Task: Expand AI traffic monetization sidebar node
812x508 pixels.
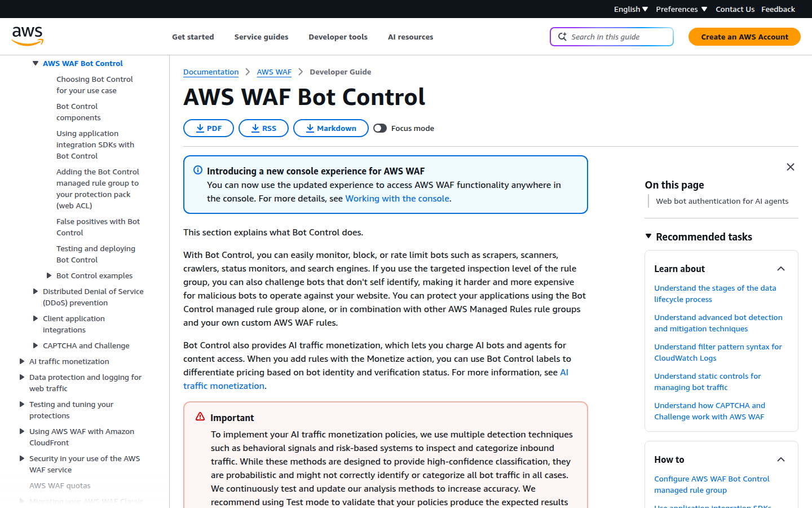Action: click(x=22, y=361)
